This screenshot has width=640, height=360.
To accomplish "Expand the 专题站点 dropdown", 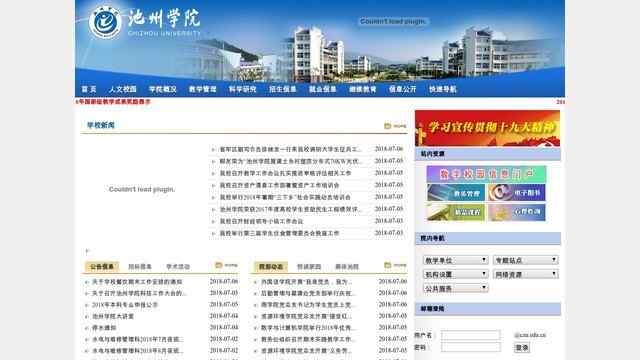I will pyautogui.click(x=525, y=260).
